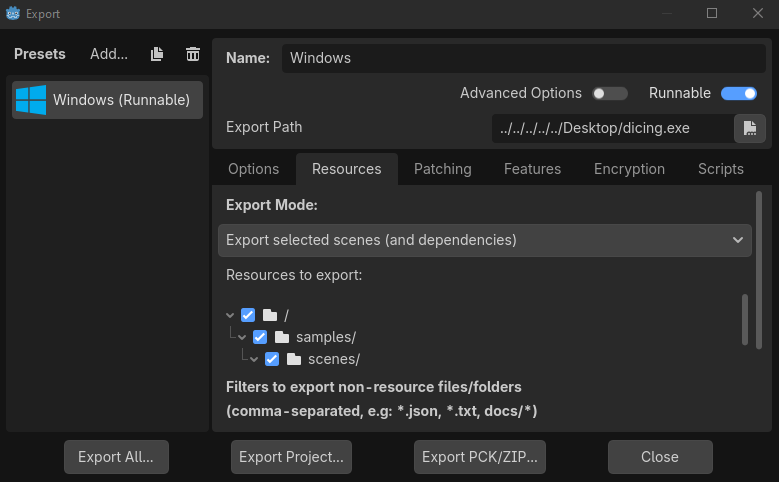Click the samples folder icon
The image size is (779, 482).
pos(281,337)
